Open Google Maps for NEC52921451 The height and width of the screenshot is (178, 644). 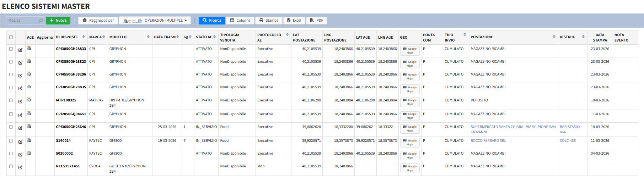coord(410,168)
